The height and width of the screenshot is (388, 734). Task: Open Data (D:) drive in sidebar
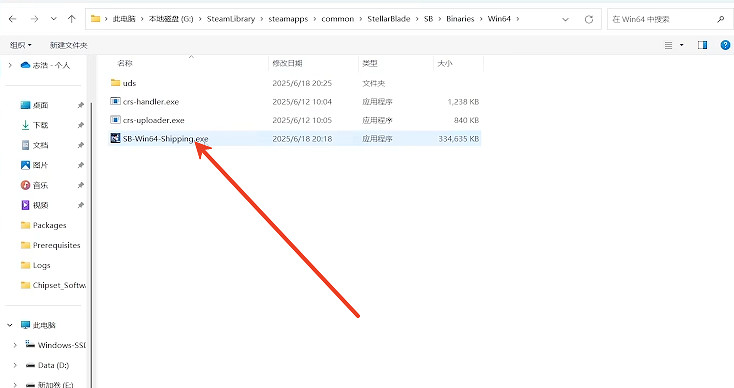pyautogui.click(x=47, y=365)
